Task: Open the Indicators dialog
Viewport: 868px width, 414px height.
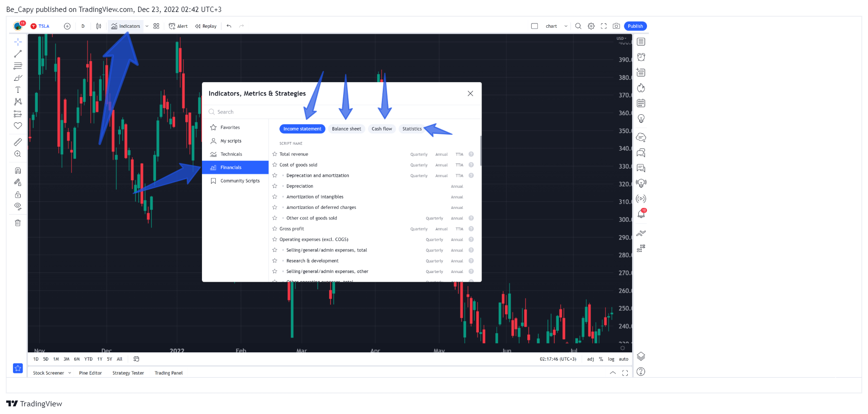Action: 125,26
